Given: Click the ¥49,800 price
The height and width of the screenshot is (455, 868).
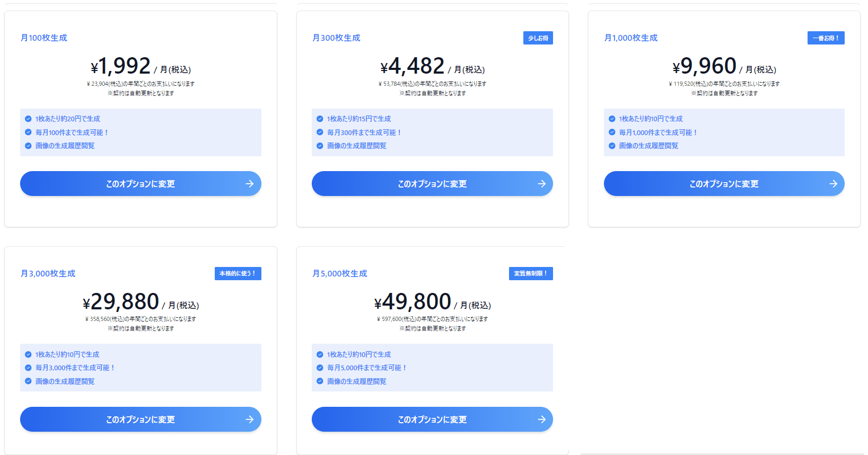Looking at the screenshot, I should [x=413, y=302].
